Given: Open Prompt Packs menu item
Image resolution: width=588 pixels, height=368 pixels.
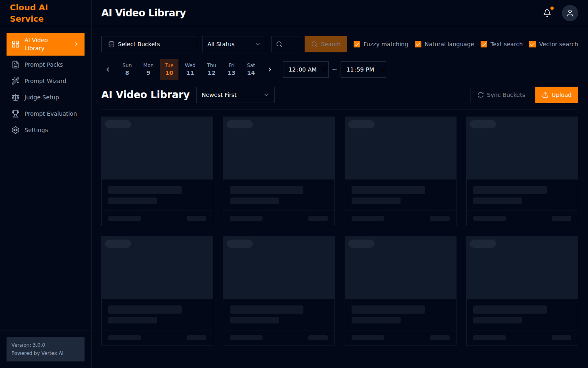Looking at the screenshot, I should [x=43, y=65].
